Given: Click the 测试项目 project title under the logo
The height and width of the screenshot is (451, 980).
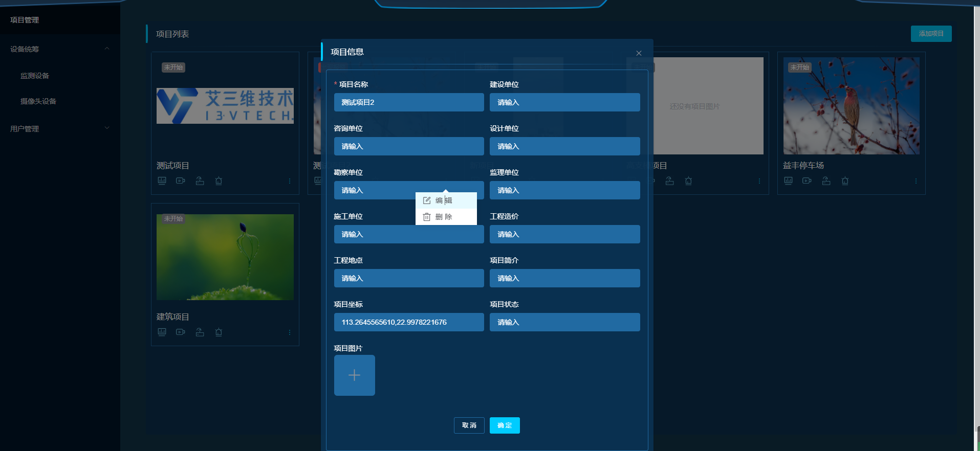Looking at the screenshot, I should 173,166.
